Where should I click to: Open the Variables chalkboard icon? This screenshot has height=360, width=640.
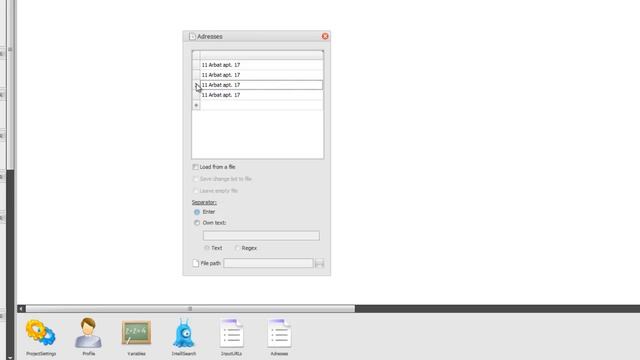(136, 333)
